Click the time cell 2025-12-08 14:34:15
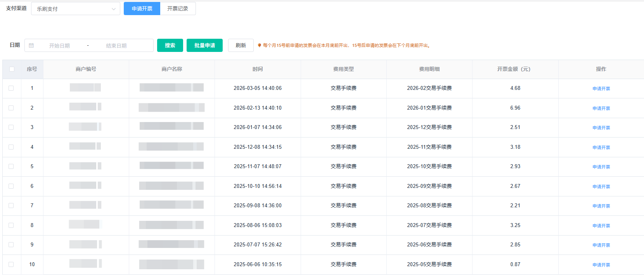This screenshot has width=644, height=277. [258, 147]
